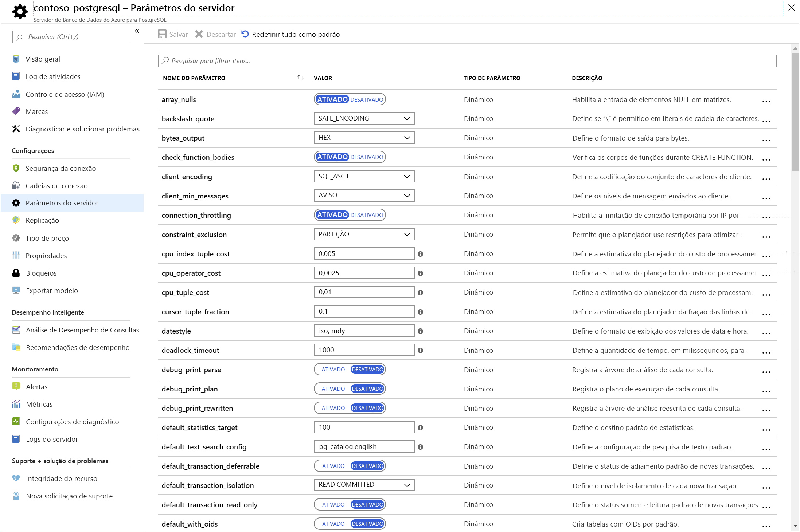Set debug_print_parse to ATIVADO
This screenshot has width=800, height=532.
333,370
